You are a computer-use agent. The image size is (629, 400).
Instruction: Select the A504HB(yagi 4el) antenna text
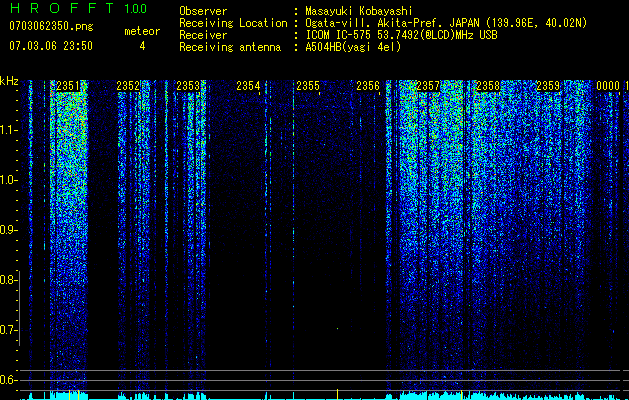[x=353, y=47]
